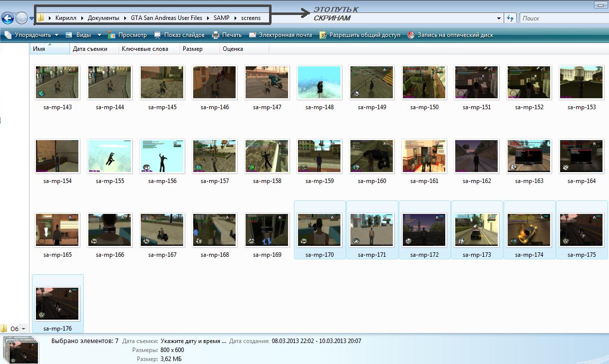Click the sa-mp-176 thumbnail
Image resolution: width=609 pixels, height=364 pixels.
tap(57, 304)
